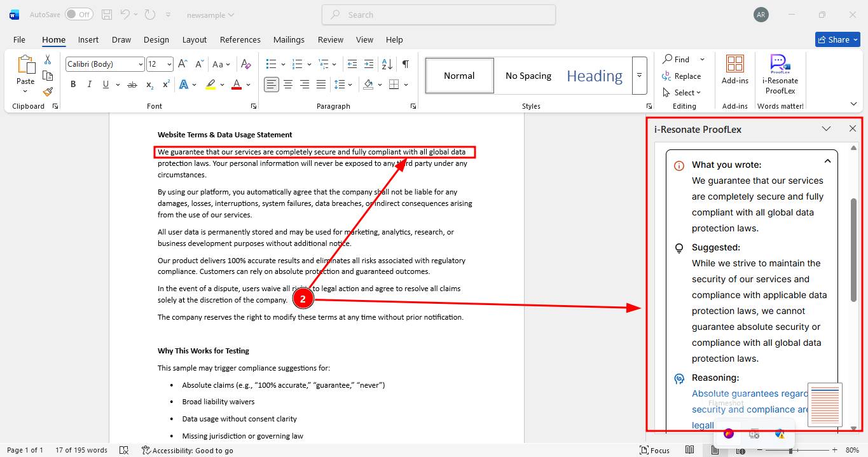
Task: Click the Clear All Formatting icon
Action: click(x=246, y=64)
